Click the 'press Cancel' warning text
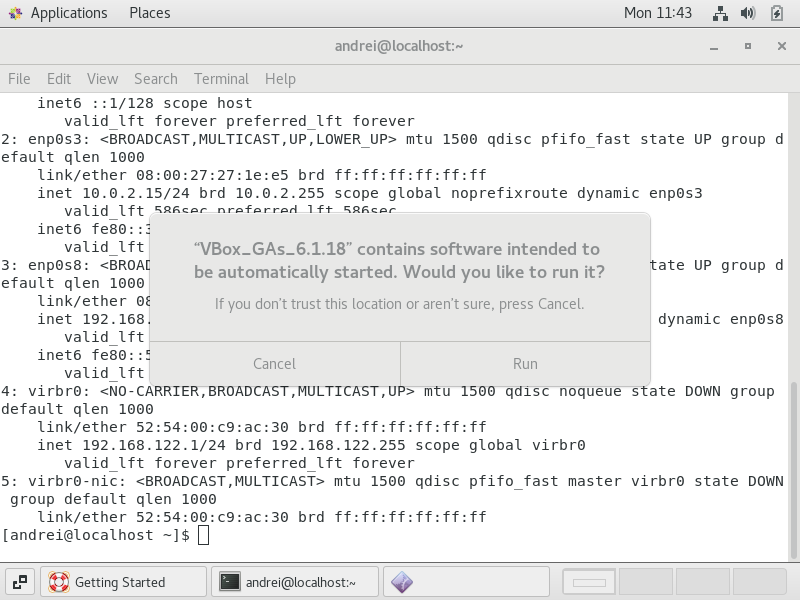The height and width of the screenshot is (600, 800). (541, 304)
